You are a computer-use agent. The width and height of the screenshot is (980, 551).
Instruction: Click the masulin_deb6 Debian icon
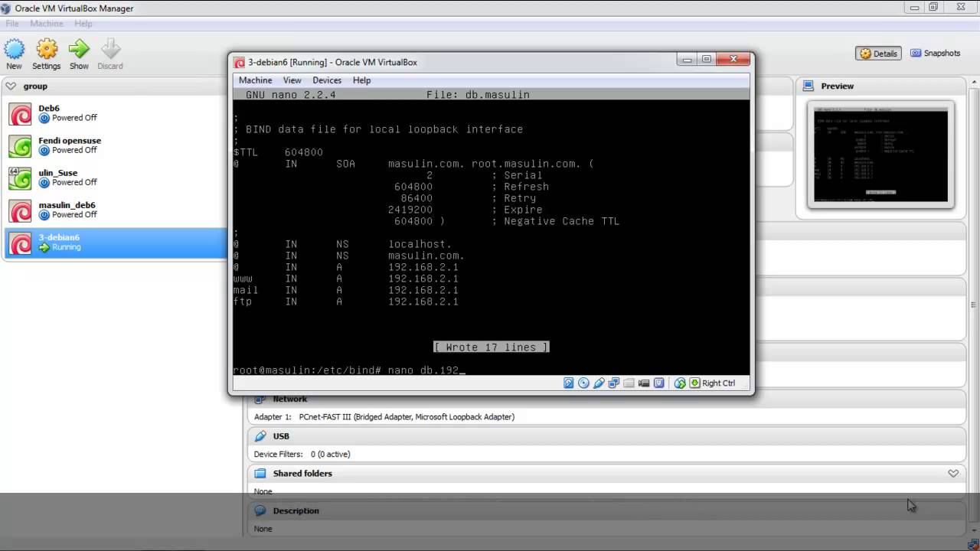point(21,210)
